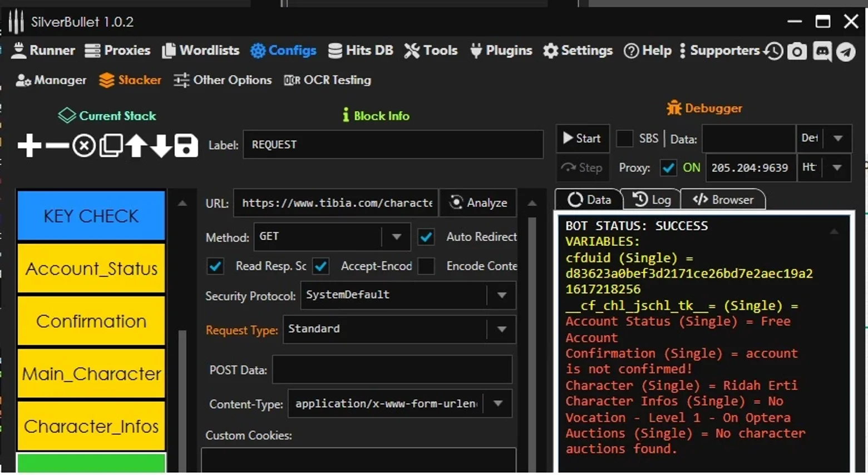Image resolution: width=868 pixels, height=475 pixels.
Task: Click the Analyze button next to URL
Action: [x=479, y=202]
